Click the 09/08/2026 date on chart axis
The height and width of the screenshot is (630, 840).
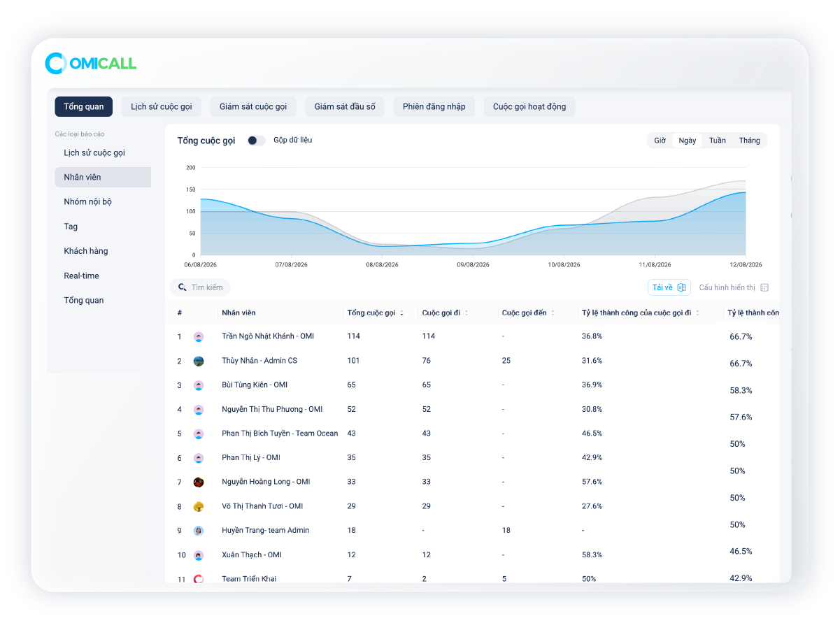pos(473,265)
